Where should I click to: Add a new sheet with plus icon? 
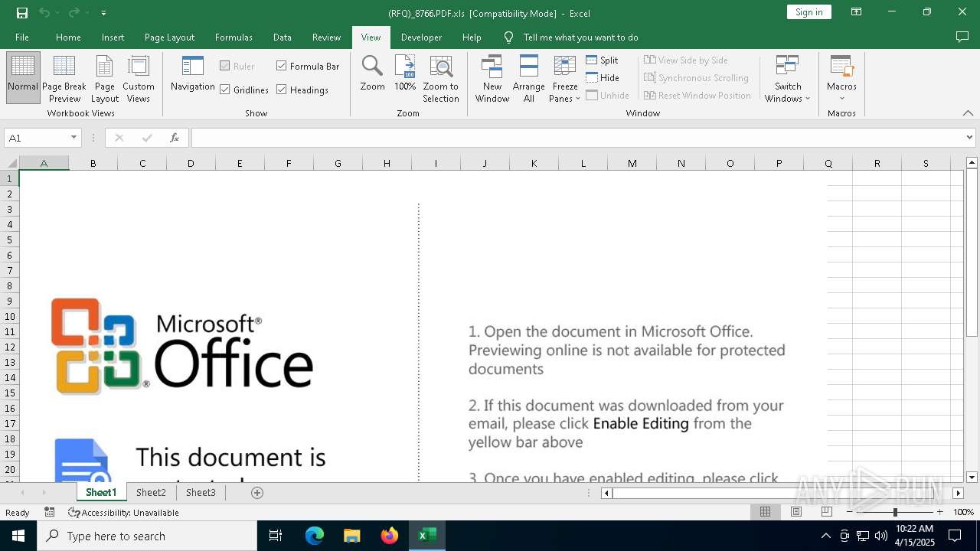point(257,493)
